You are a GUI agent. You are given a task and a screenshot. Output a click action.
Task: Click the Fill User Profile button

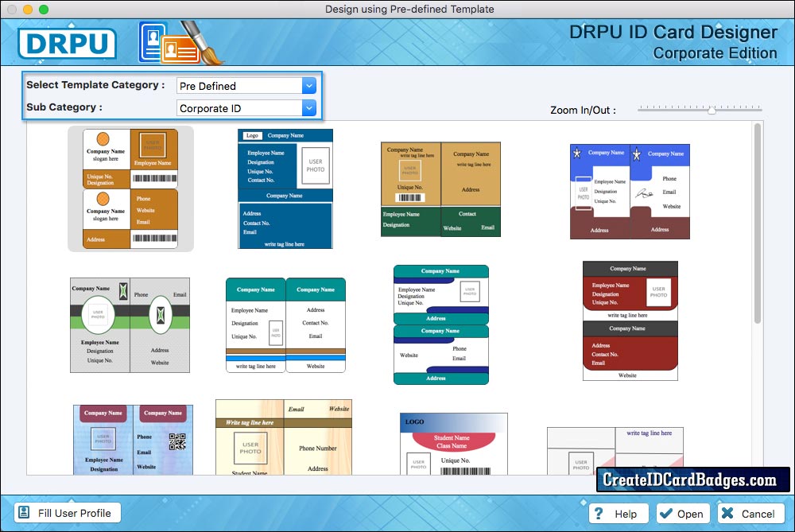[68, 513]
